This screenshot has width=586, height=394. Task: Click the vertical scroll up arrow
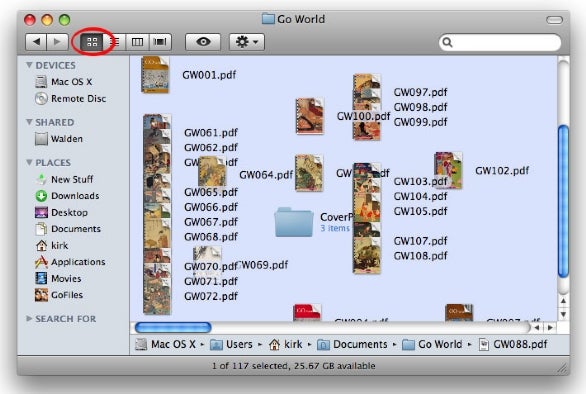(x=563, y=301)
